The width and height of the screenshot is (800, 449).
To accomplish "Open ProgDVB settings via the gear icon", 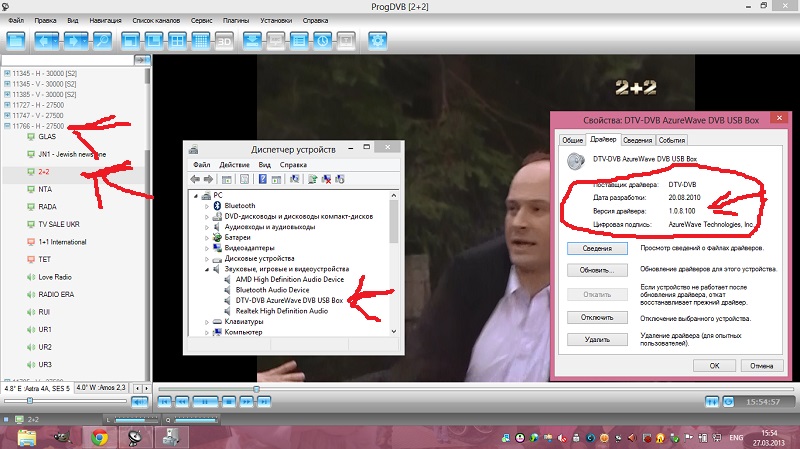I will 378,40.
